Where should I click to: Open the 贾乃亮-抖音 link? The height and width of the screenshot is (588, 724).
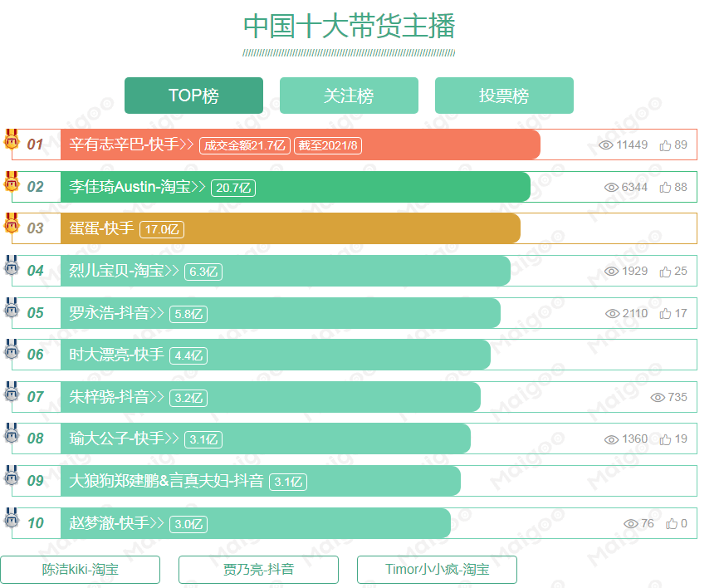tap(257, 570)
